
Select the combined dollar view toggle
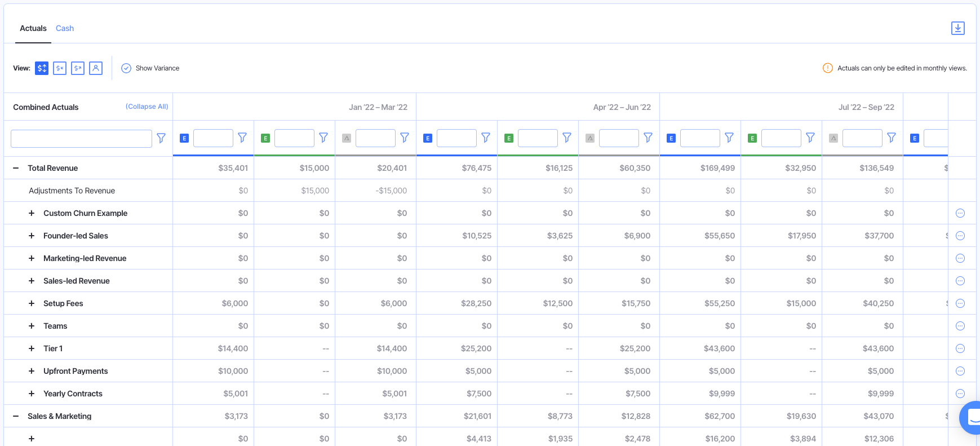point(42,68)
